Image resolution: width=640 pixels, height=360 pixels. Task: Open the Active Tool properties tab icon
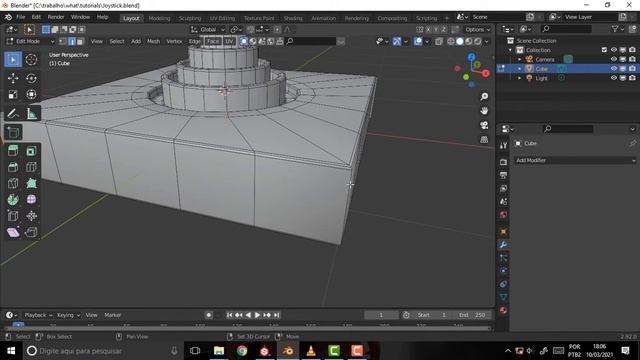(503, 145)
